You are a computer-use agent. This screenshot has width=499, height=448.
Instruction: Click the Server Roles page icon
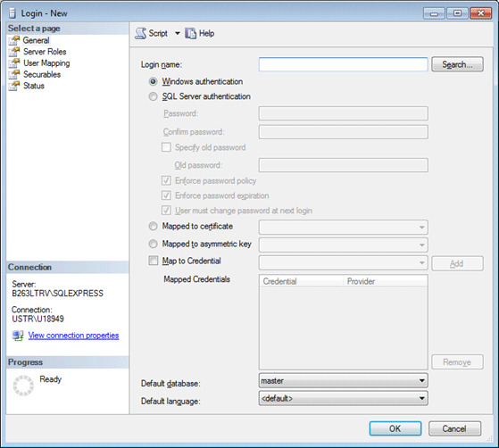tap(14, 52)
